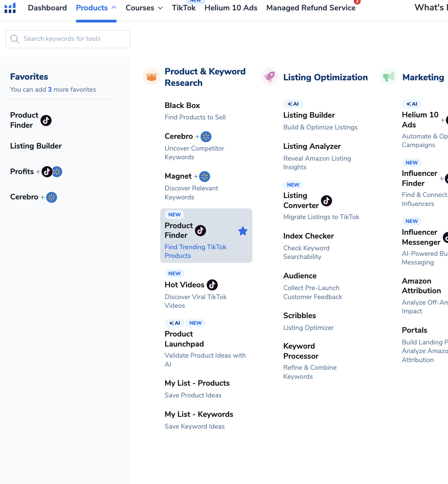Open the TikTok tab
The image size is (448, 484).
[x=183, y=8]
